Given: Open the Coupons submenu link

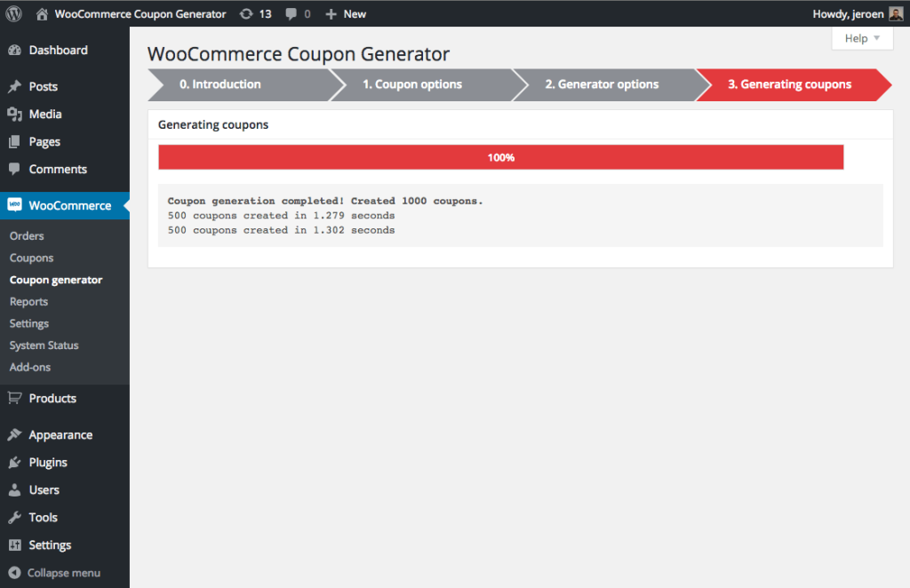Looking at the screenshot, I should pyautogui.click(x=31, y=258).
